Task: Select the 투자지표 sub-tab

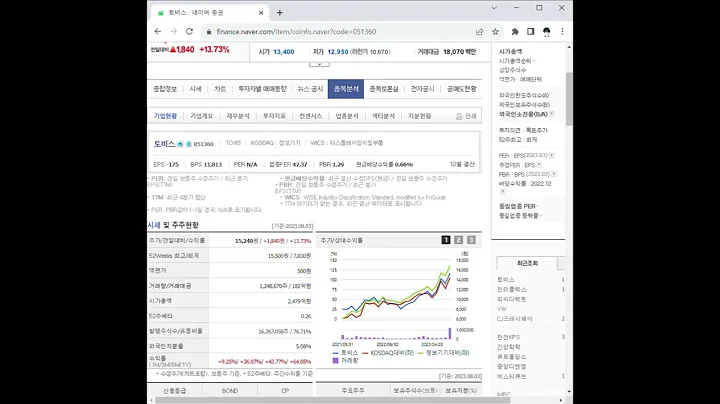Action: point(274,116)
